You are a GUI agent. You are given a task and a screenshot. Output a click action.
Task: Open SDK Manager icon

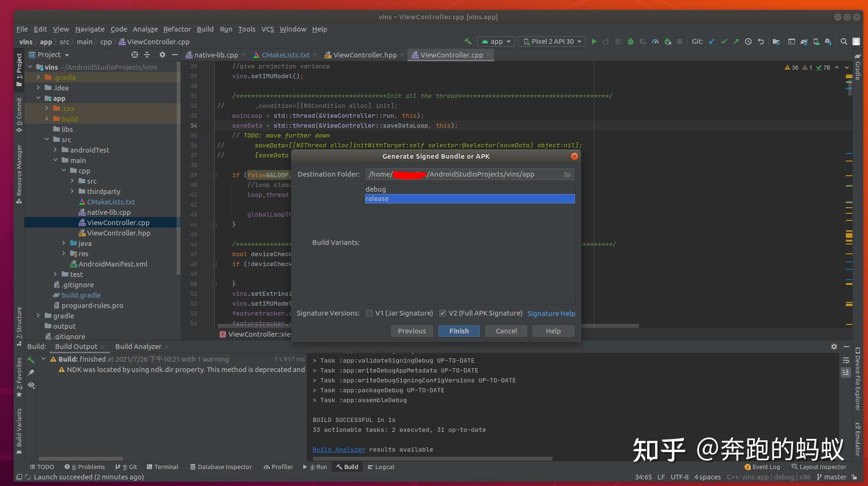[828, 41]
